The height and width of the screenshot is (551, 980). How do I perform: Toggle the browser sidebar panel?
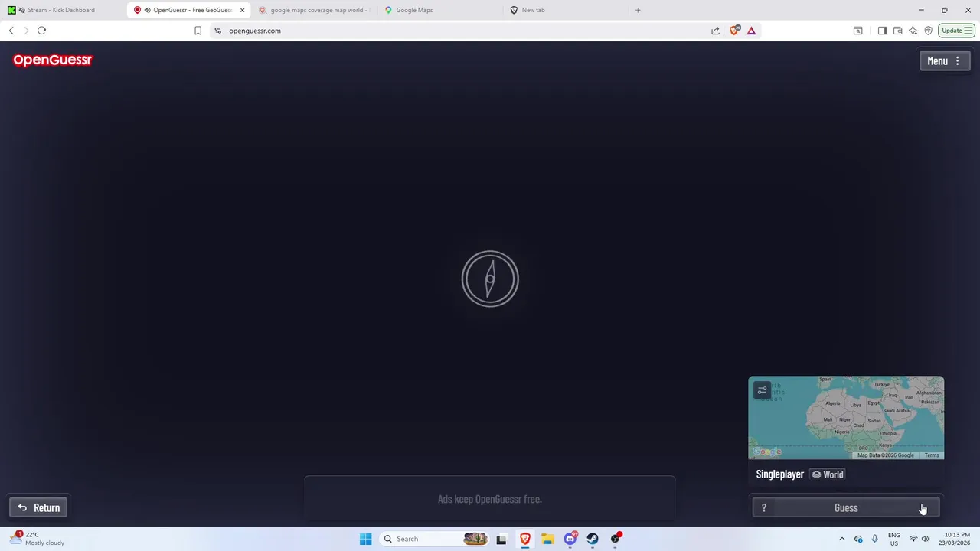pyautogui.click(x=882, y=31)
